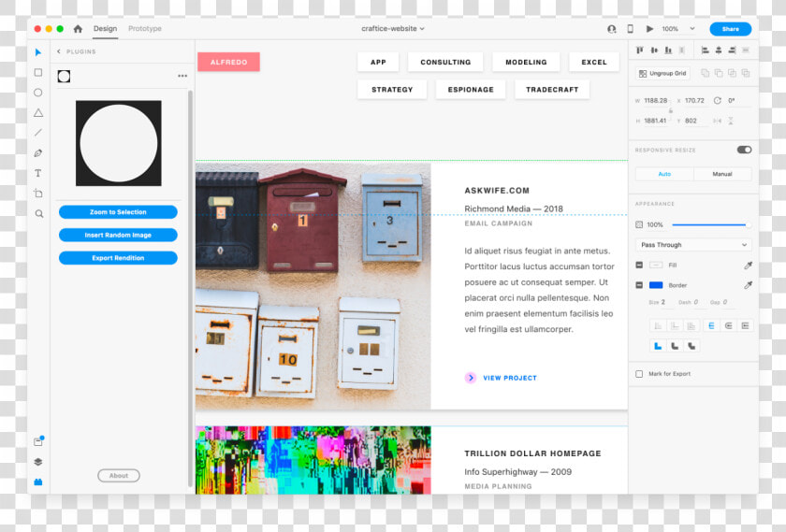This screenshot has width=786, height=532.
Task: Open the invite user icon
Action: [612, 29]
